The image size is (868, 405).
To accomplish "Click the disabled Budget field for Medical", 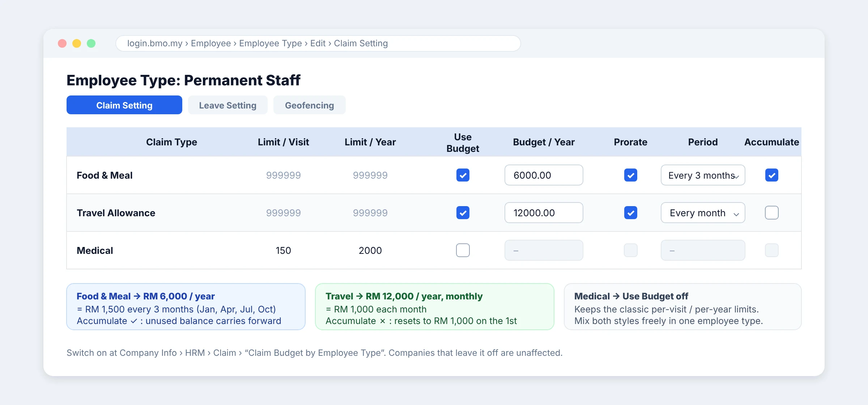I will click(544, 250).
